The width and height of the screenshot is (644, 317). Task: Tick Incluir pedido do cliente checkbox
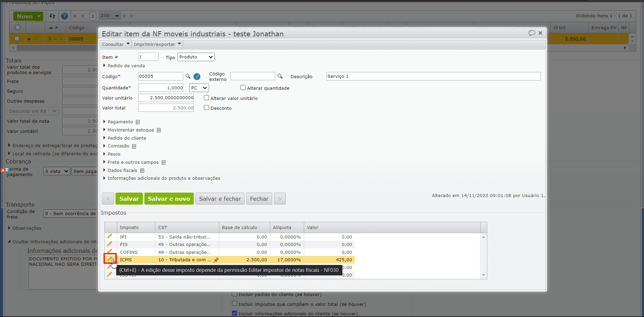click(x=234, y=294)
